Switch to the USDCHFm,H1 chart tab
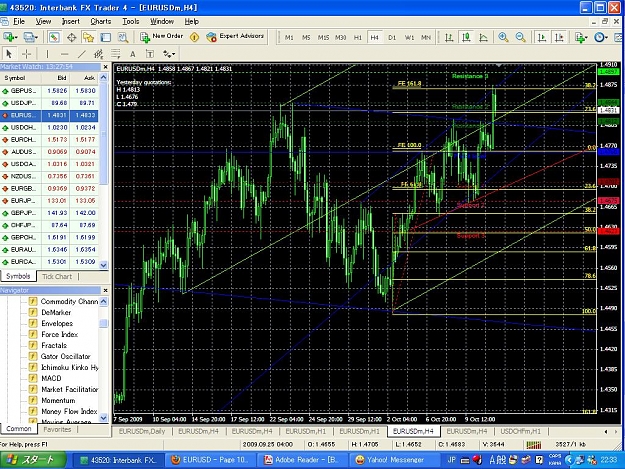The image size is (625, 469). 521,431
